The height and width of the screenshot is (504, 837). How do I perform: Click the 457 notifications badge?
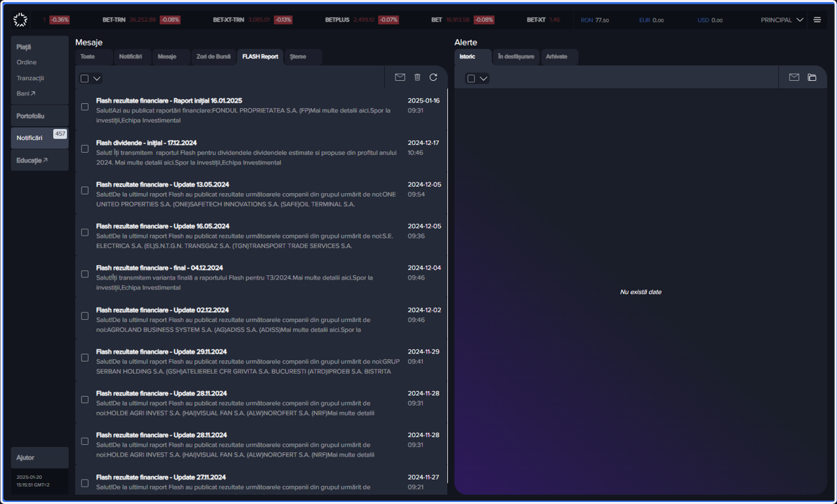coord(60,133)
